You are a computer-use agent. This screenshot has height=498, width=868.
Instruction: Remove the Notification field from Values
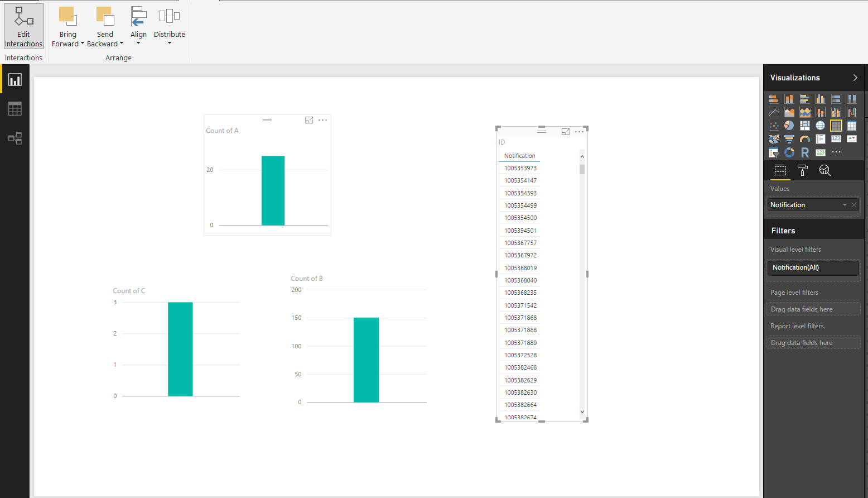(x=854, y=205)
